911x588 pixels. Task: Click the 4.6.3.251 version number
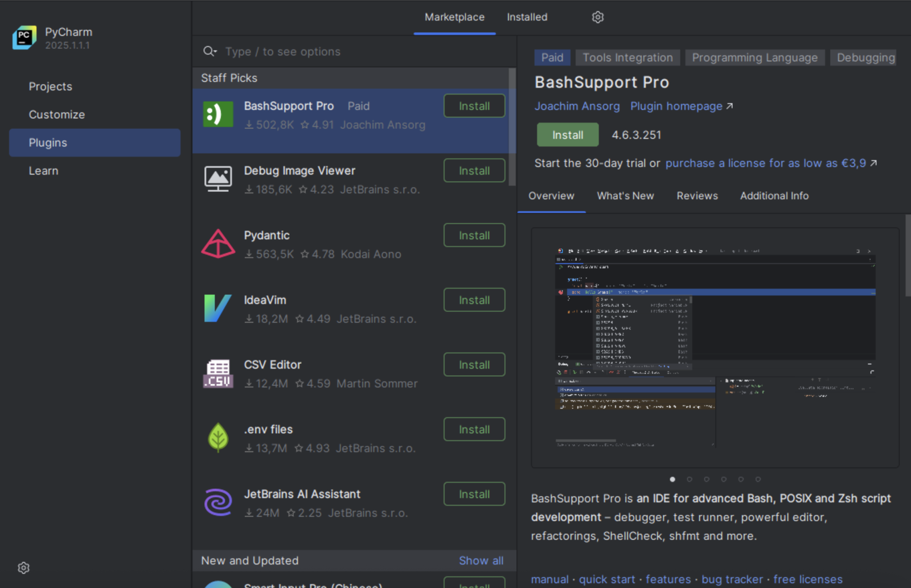636,135
